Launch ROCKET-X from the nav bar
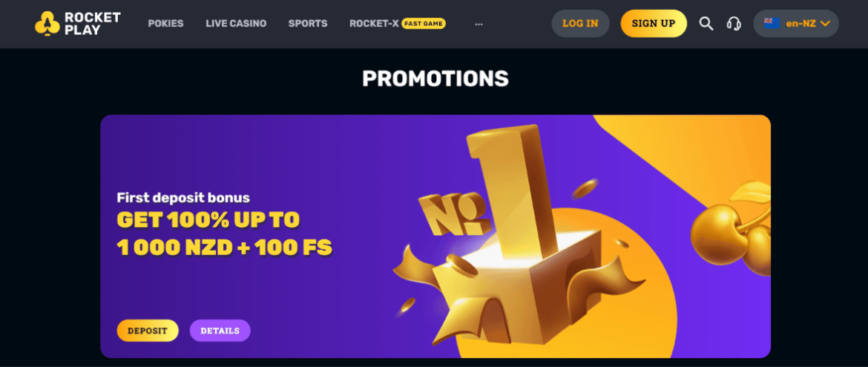The width and height of the screenshot is (868, 367). [374, 23]
